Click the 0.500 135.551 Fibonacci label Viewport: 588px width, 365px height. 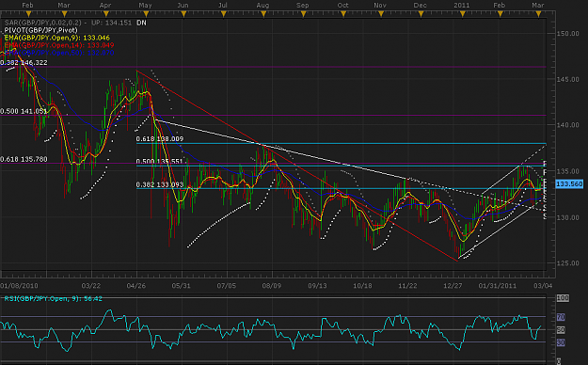tap(160, 162)
